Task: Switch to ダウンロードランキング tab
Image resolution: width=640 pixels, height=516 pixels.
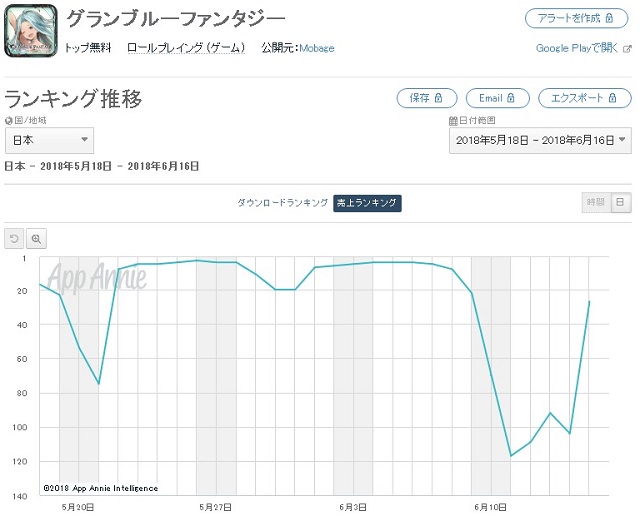Action: click(282, 202)
